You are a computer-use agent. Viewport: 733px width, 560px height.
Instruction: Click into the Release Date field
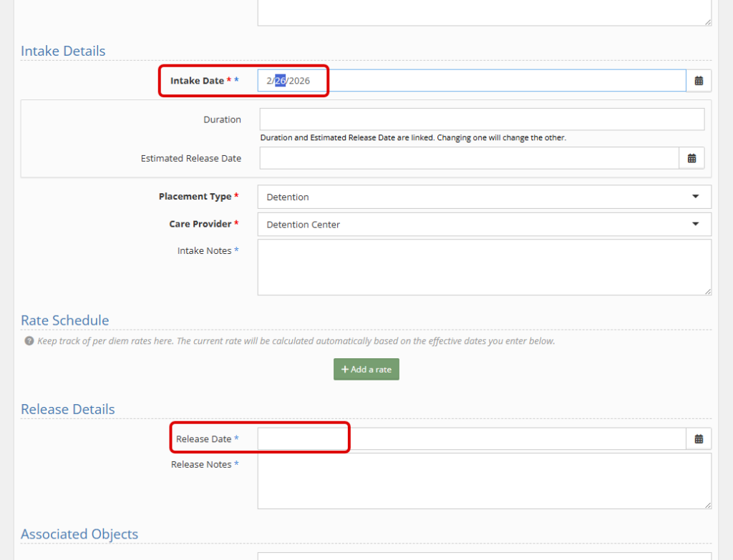[471, 439]
